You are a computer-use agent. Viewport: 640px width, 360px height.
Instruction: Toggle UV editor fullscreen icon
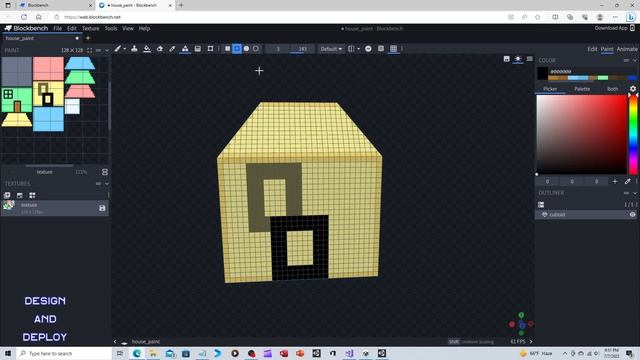pos(89,50)
